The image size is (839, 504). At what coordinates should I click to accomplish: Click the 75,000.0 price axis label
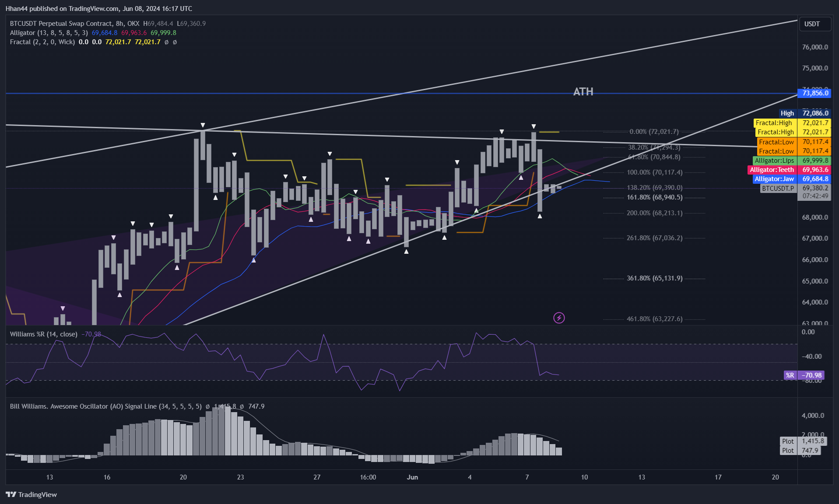pyautogui.click(x=815, y=68)
